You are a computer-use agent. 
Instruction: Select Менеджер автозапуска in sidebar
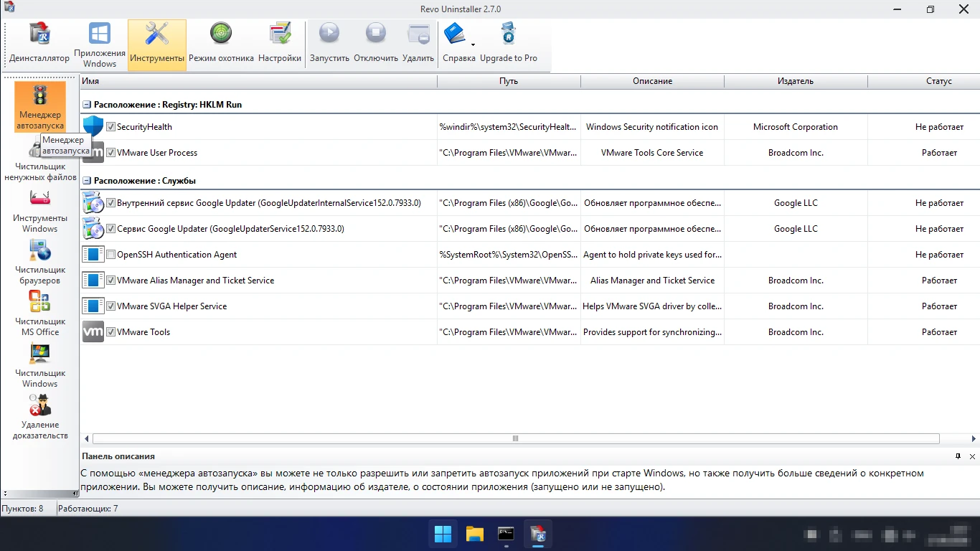point(40,106)
